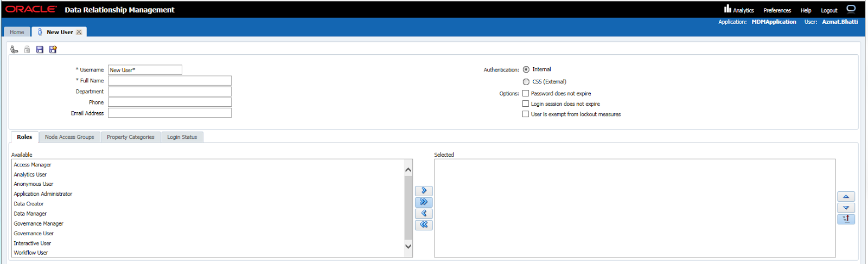Click Logout
868x264 pixels.
(829, 10)
